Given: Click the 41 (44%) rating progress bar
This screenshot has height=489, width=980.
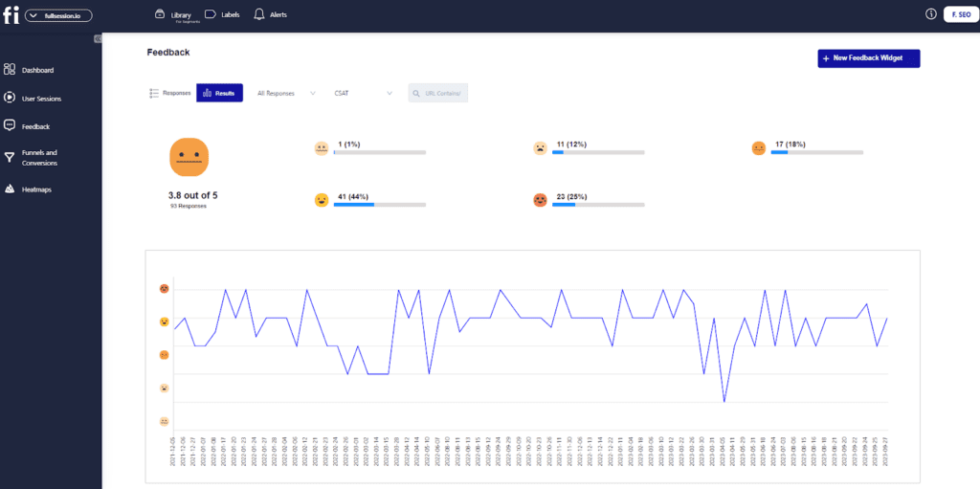Looking at the screenshot, I should point(379,204).
